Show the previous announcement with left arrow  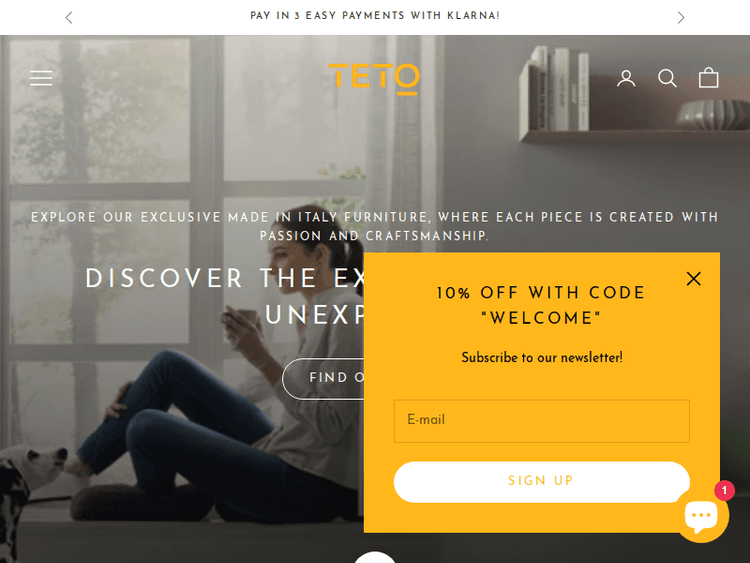(69, 18)
